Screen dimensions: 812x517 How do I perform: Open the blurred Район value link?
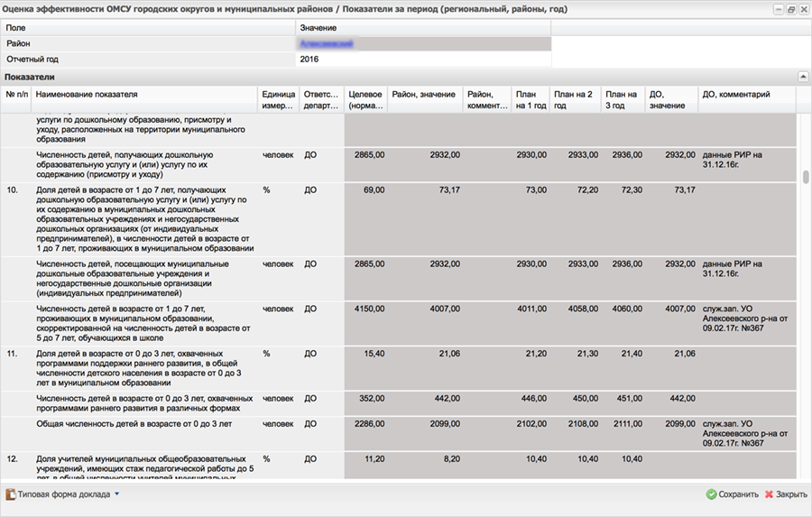(x=326, y=43)
